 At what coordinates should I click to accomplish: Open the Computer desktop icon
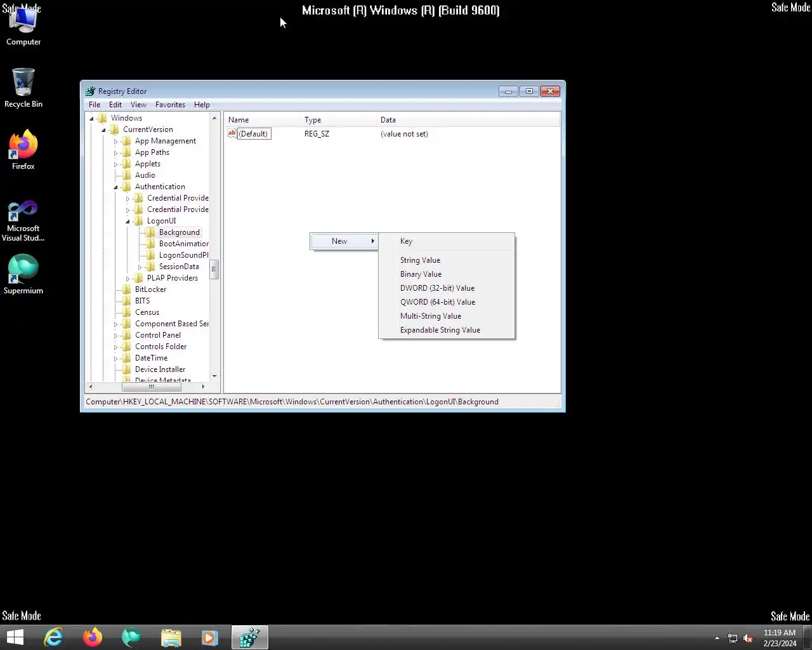click(23, 25)
